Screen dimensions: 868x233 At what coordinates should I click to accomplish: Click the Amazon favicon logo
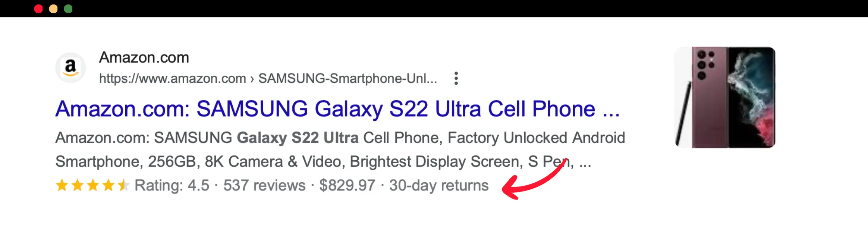(70, 67)
